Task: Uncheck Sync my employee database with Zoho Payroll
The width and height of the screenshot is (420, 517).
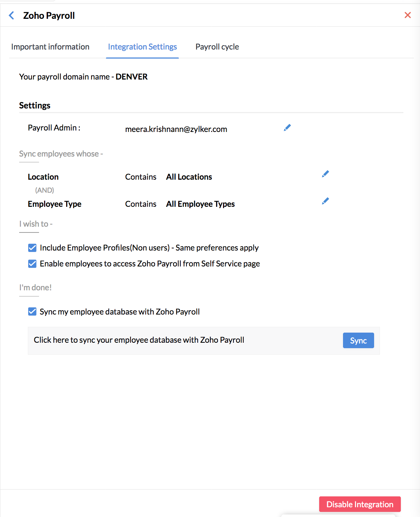Action: coord(32,311)
